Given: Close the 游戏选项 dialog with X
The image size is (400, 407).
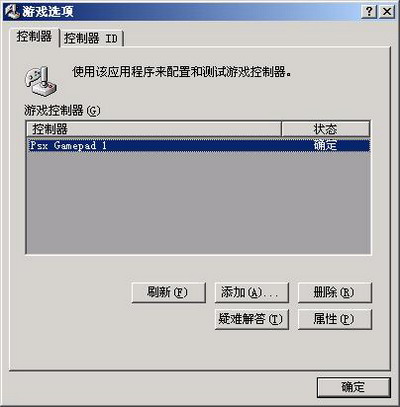Looking at the screenshot, I should (387, 12).
